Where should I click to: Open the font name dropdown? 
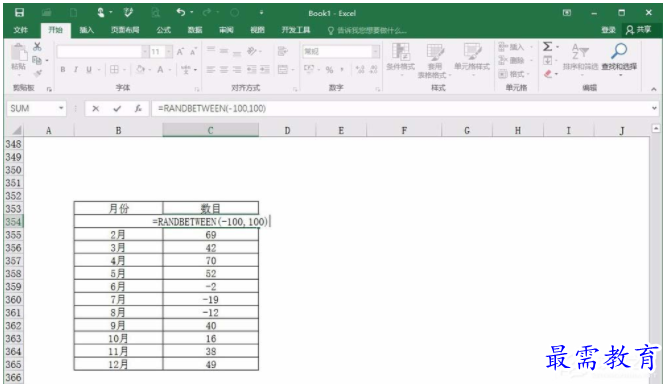coord(145,51)
